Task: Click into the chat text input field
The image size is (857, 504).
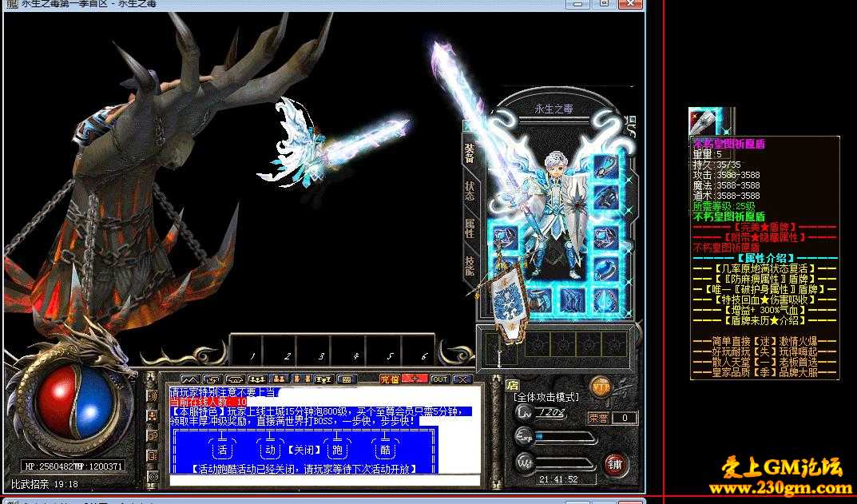Action: coord(324,479)
